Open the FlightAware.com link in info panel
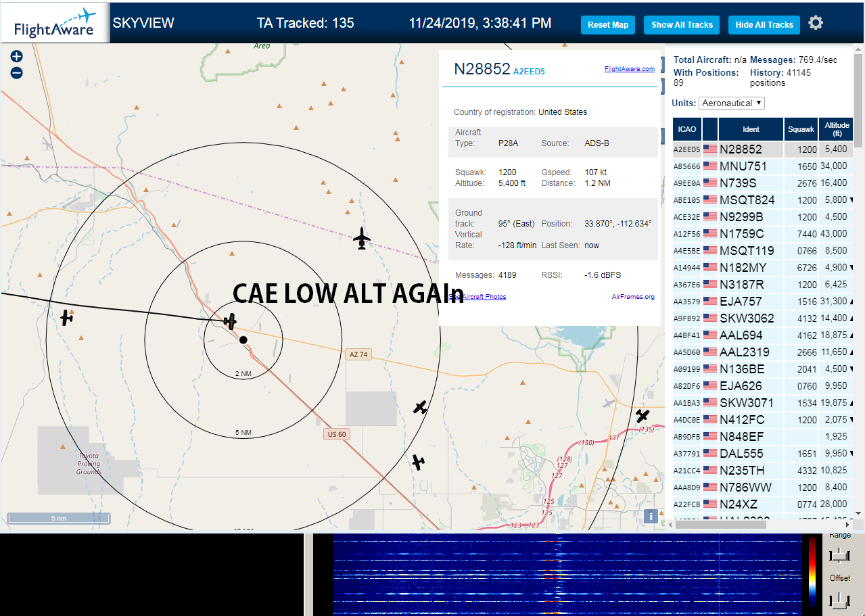865x616 pixels. tap(630, 68)
